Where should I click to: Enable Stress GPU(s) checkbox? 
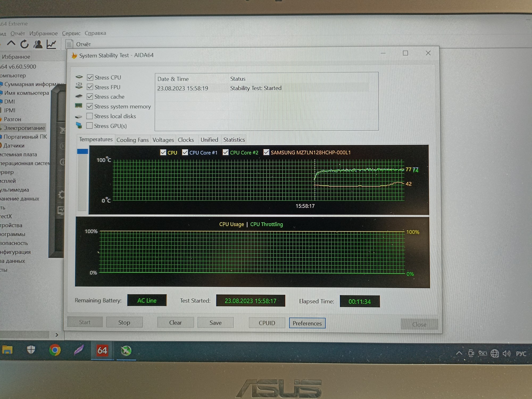pos(90,126)
